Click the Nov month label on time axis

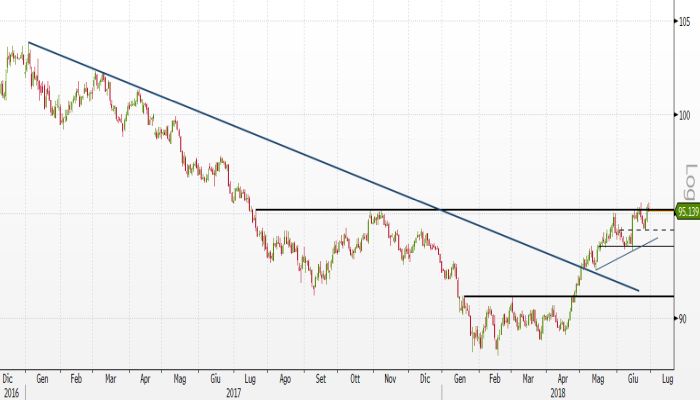tap(390, 379)
